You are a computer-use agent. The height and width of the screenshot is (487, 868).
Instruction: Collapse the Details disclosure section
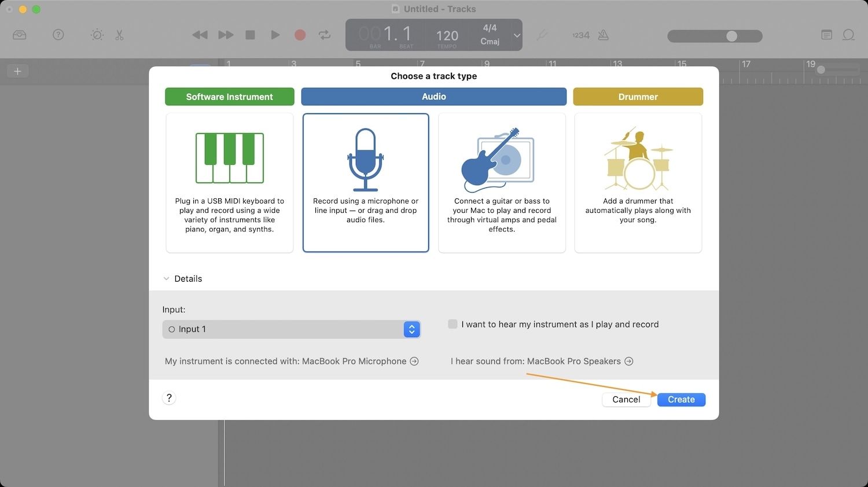pos(167,279)
